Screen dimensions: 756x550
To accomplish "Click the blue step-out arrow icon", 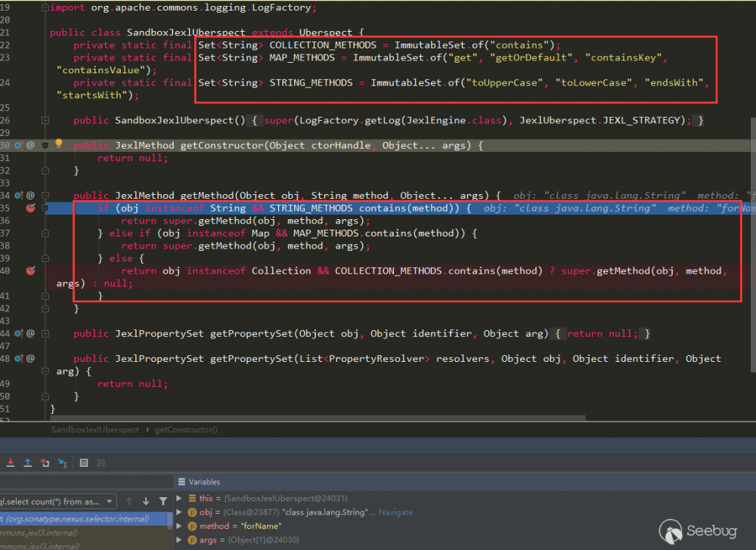I will pyautogui.click(x=27, y=462).
